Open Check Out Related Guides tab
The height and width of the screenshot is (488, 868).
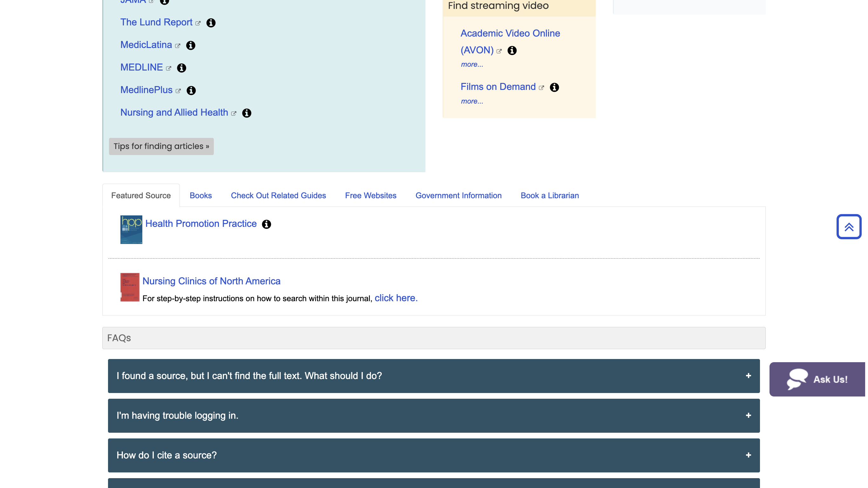(x=278, y=195)
